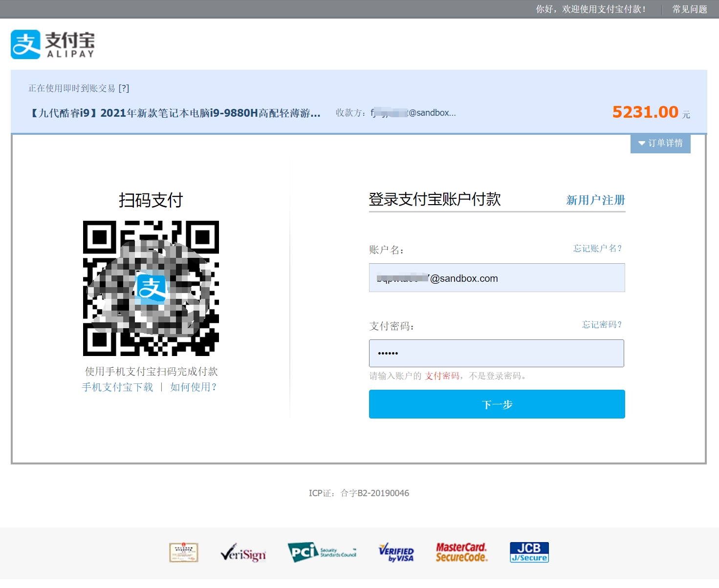Viewport: 719px width, 588px height.
Task: Click the 九代酷睿i9 product title text
Action: pyautogui.click(x=175, y=113)
